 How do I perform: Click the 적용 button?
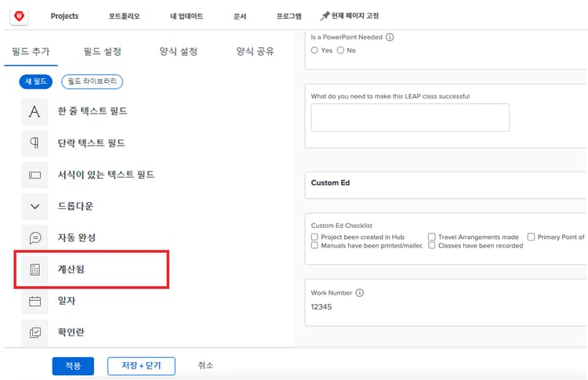coord(73,366)
